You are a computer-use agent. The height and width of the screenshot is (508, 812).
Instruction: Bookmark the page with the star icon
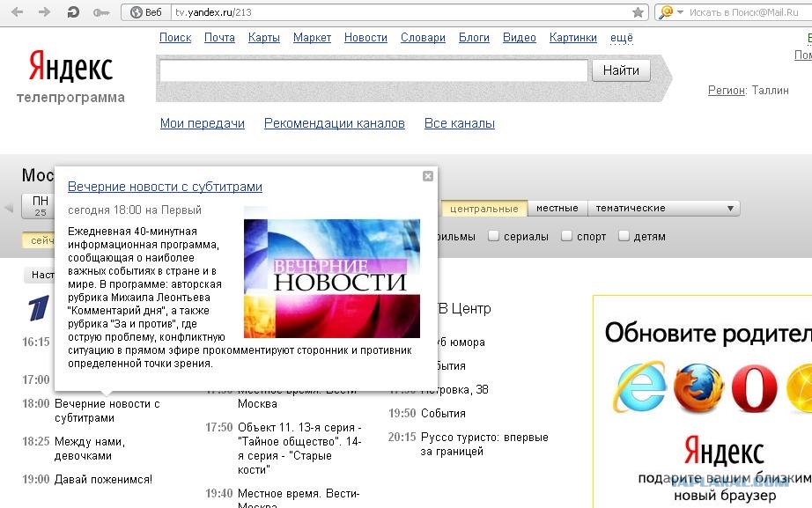[638, 12]
